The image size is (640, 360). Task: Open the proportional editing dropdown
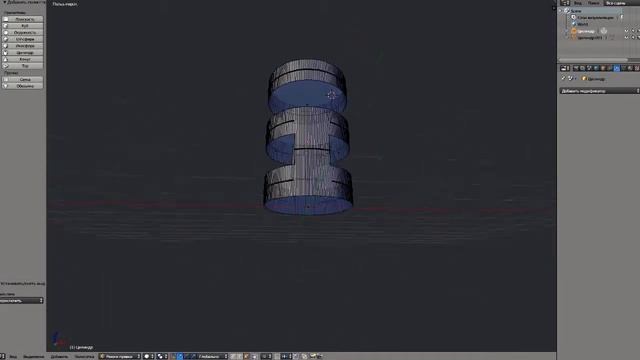266,356
